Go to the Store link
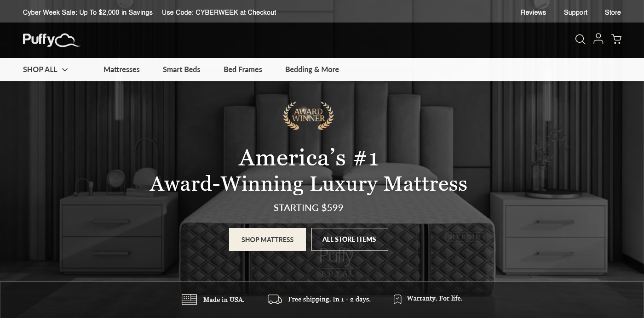 pos(613,12)
